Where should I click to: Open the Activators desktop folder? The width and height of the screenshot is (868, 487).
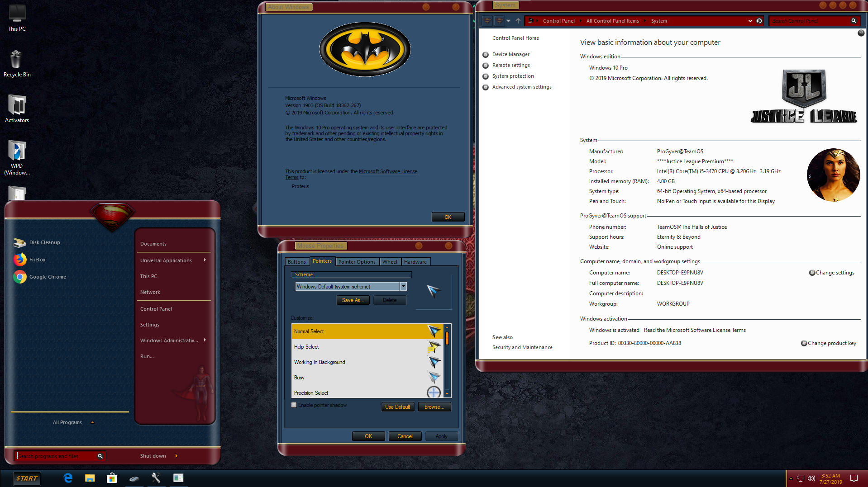[x=17, y=109]
